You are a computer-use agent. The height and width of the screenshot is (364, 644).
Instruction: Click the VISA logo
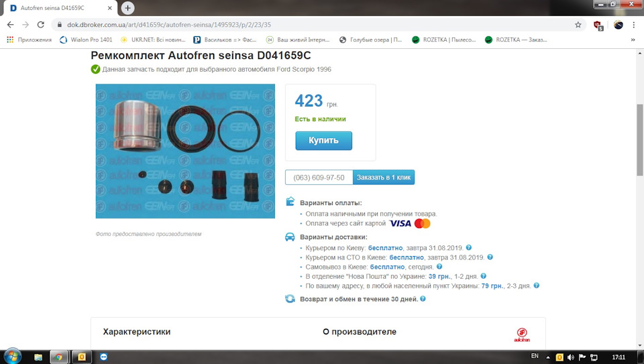pos(400,223)
